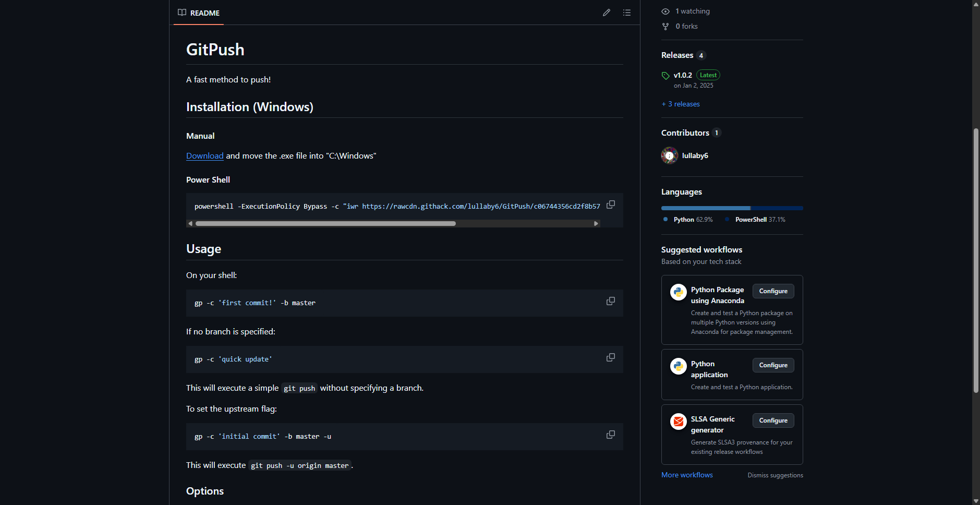The width and height of the screenshot is (980, 505).
Task: Click the page vertical scrollbar thumb
Action: (x=976, y=260)
